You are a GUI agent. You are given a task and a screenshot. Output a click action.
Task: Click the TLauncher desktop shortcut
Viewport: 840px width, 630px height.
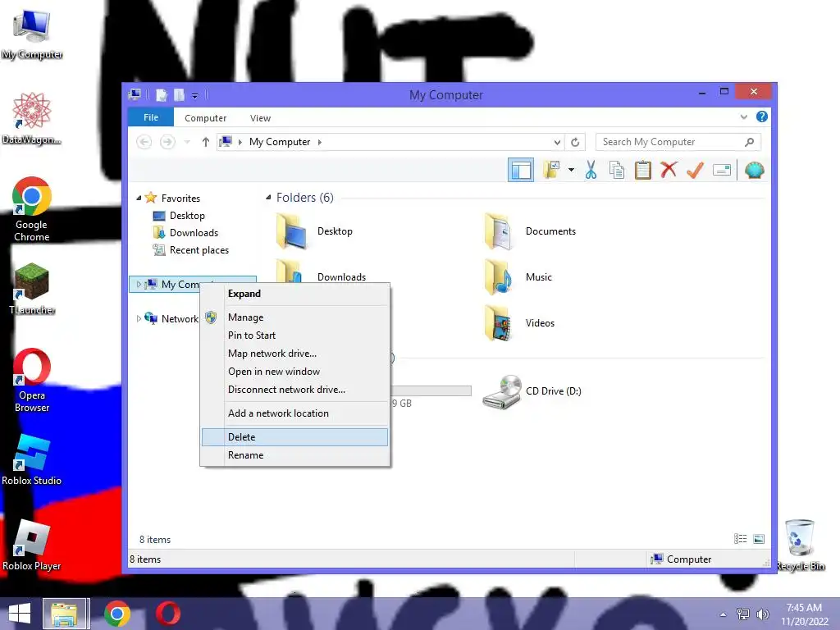32,289
